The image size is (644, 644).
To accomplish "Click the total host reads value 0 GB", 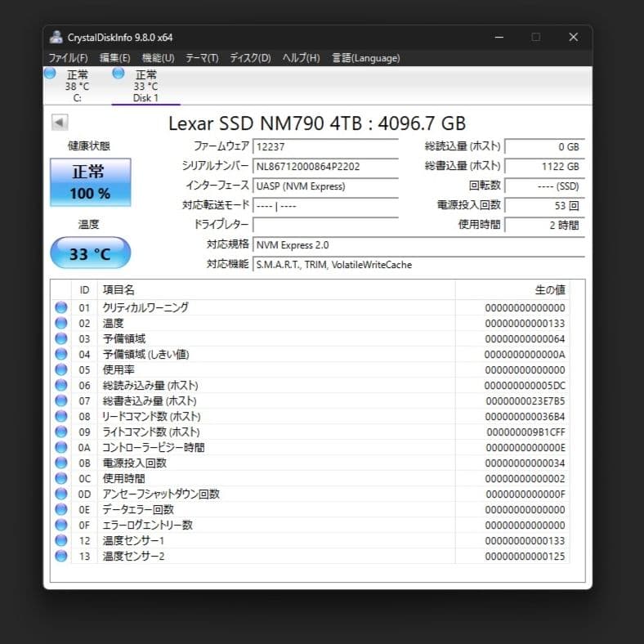I will pos(544,146).
